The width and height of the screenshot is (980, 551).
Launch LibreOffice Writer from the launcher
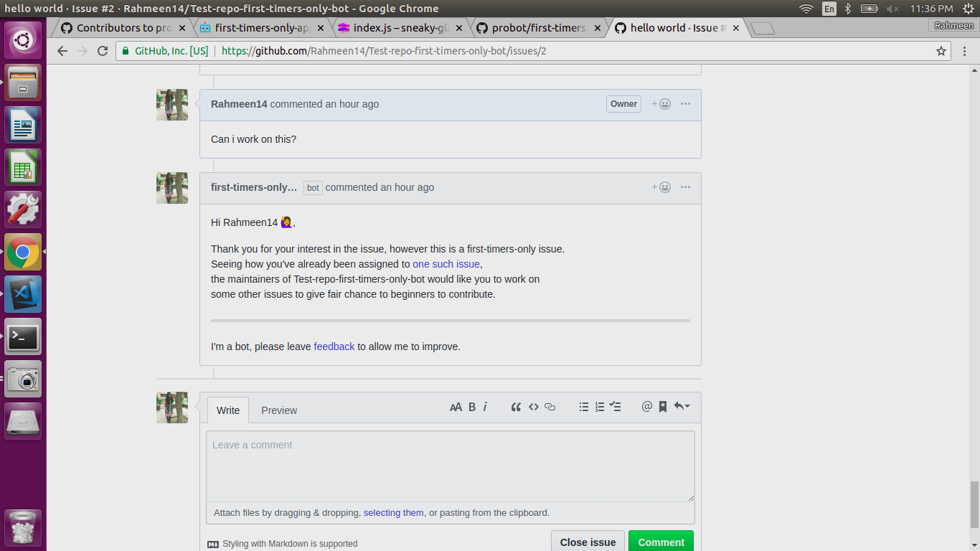click(24, 126)
